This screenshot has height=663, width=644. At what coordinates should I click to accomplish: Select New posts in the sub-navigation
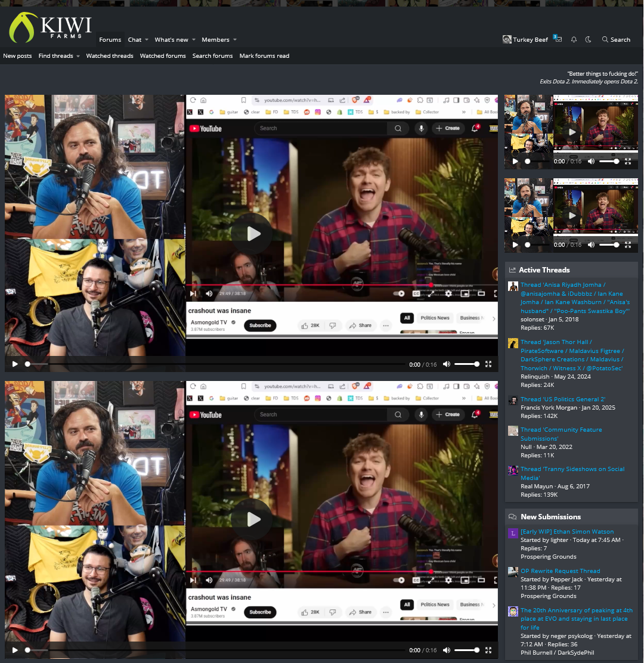point(17,56)
